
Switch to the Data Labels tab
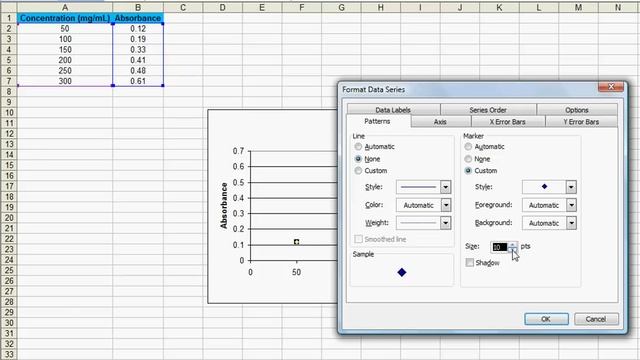pos(393,110)
